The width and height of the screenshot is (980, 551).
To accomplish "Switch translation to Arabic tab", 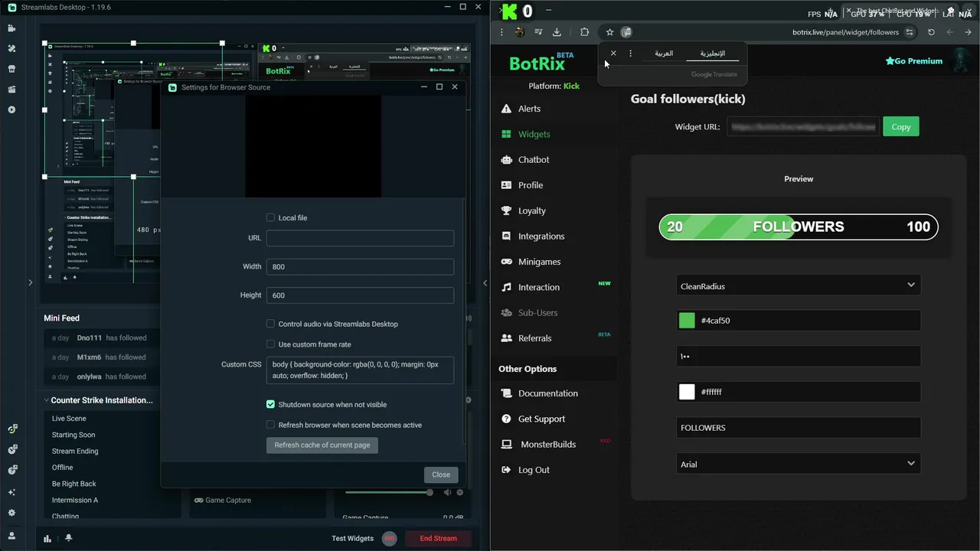I will [664, 54].
